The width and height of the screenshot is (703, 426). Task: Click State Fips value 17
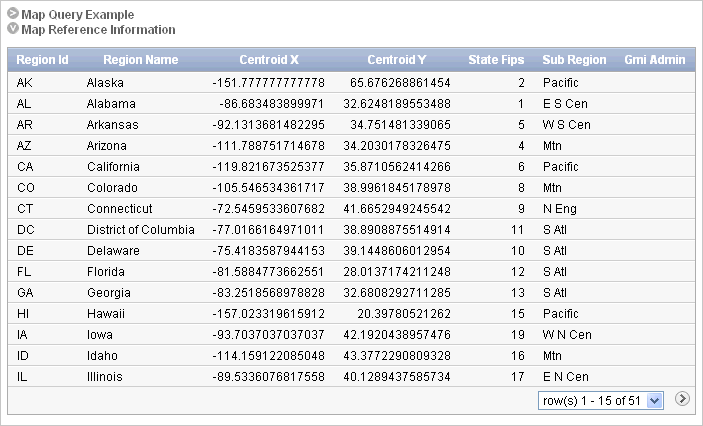(x=518, y=377)
